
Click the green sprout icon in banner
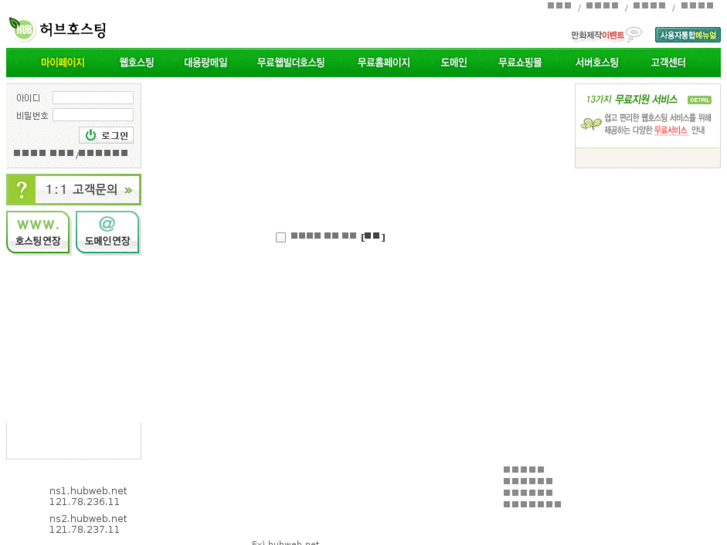pyautogui.click(x=591, y=124)
